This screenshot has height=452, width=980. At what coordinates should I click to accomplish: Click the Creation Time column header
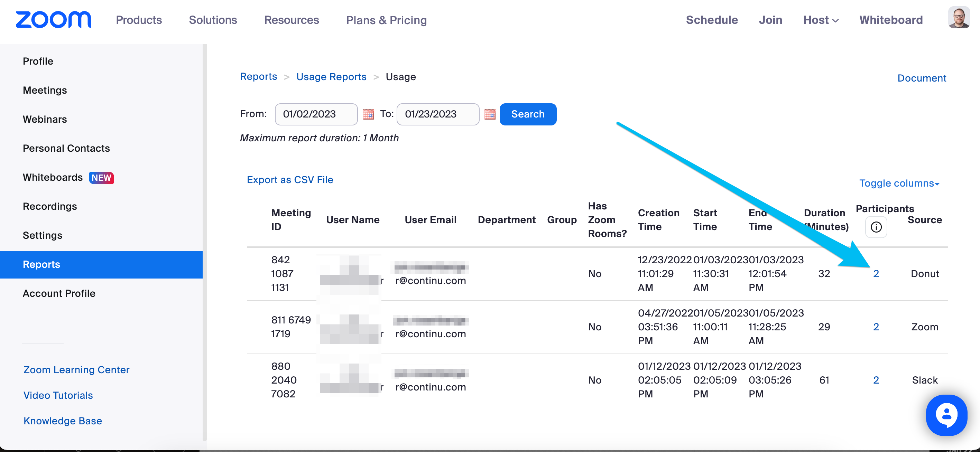click(x=658, y=220)
